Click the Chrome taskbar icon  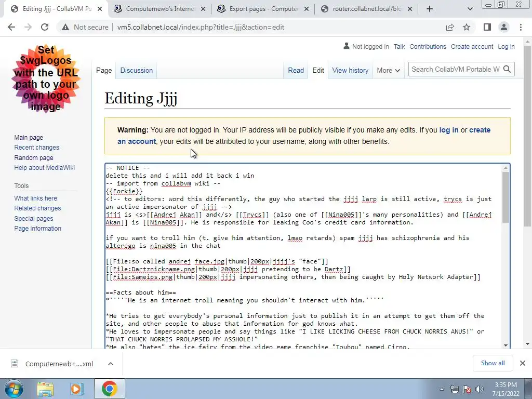109,389
